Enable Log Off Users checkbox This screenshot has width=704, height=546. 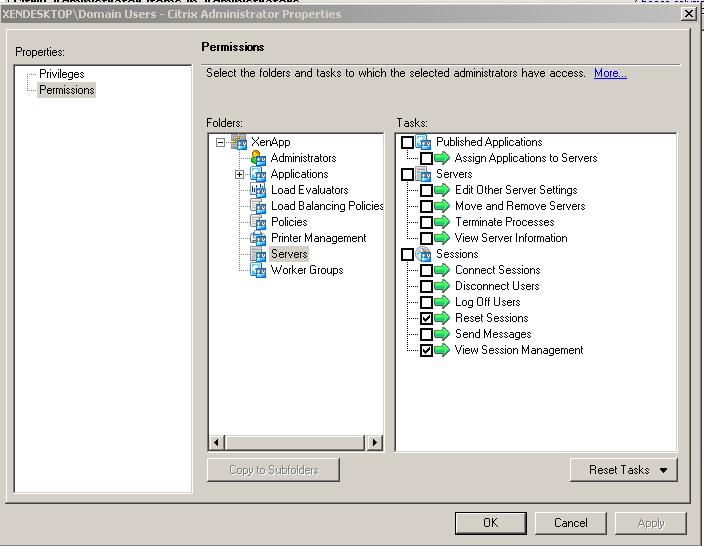[x=427, y=302]
